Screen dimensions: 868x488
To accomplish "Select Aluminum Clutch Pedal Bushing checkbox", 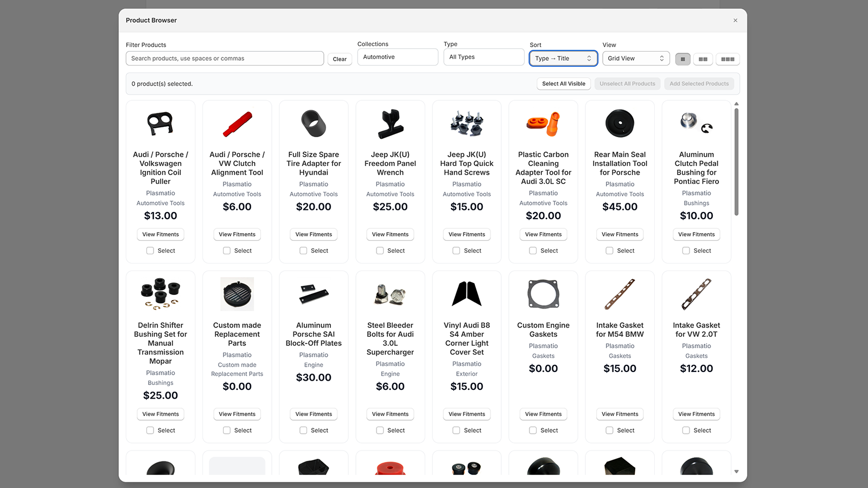I will tap(686, 251).
